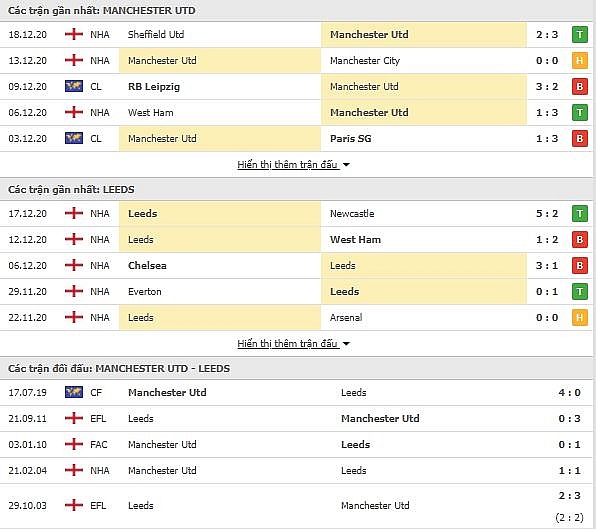Image resolution: width=596 pixels, height=529 pixels.
Task: Open 'Hiển thị thêm trận đấu' under Manchester Utd
Action: click(287, 165)
